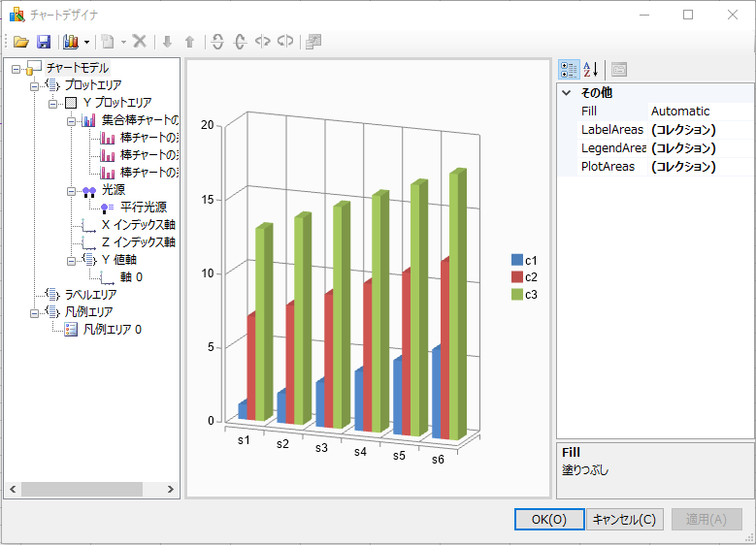The height and width of the screenshot is (545, 756).
Task: Click the chart type toolbar icon
Action: [71, 42]
